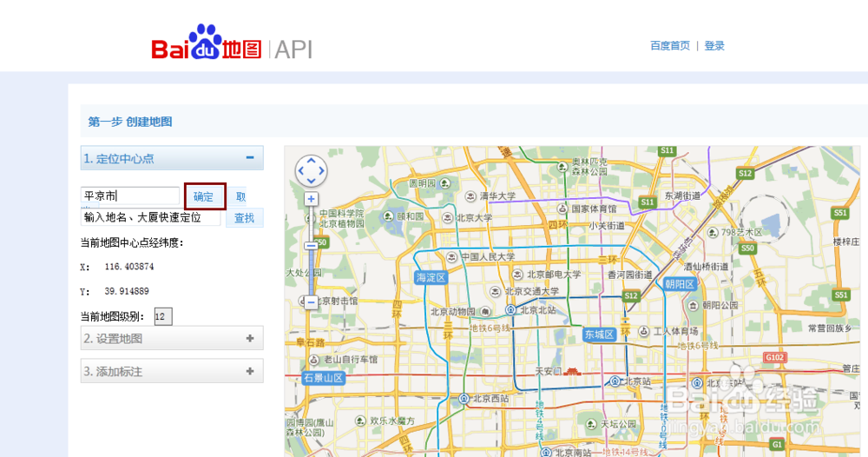Image resolution: width=868 pixels, height=457 pixels.
Task: Zoom in with the map plus button
Action: click(311, 199)
